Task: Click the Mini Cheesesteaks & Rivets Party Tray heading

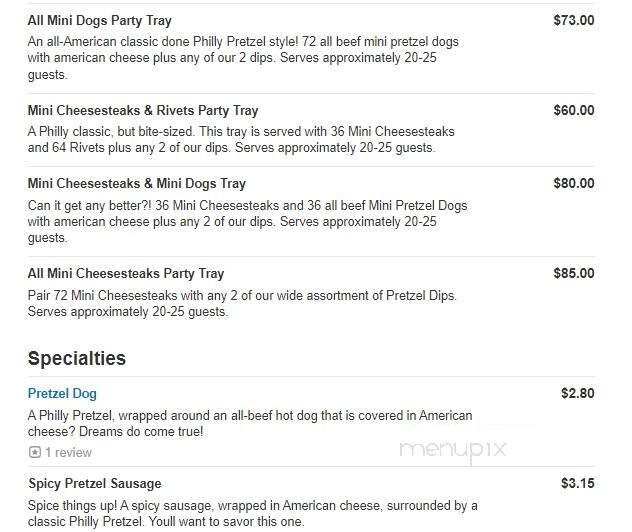Action: click(x=142, y=111)
